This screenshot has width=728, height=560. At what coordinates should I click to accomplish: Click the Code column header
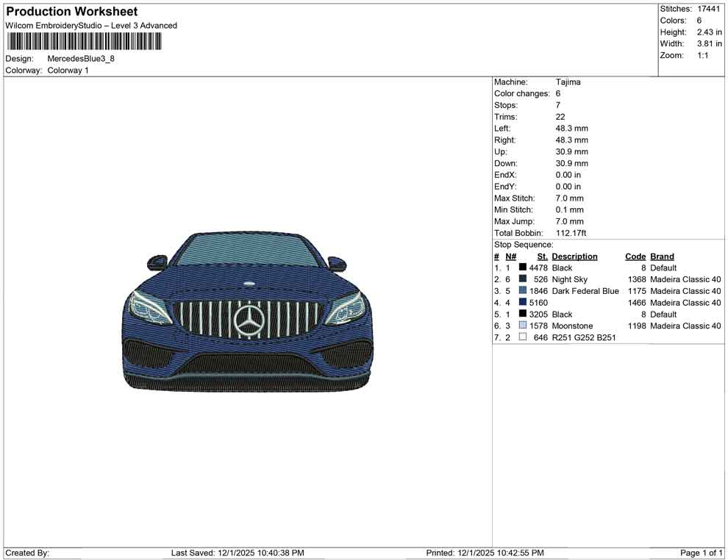click(635, 256)
